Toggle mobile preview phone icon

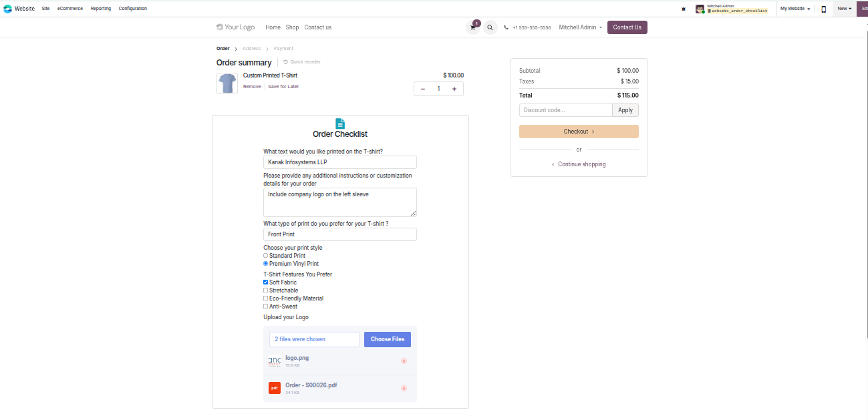pos(823,9)
